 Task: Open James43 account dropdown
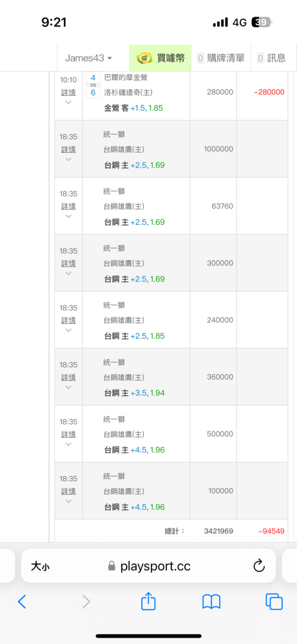(89, 58)
